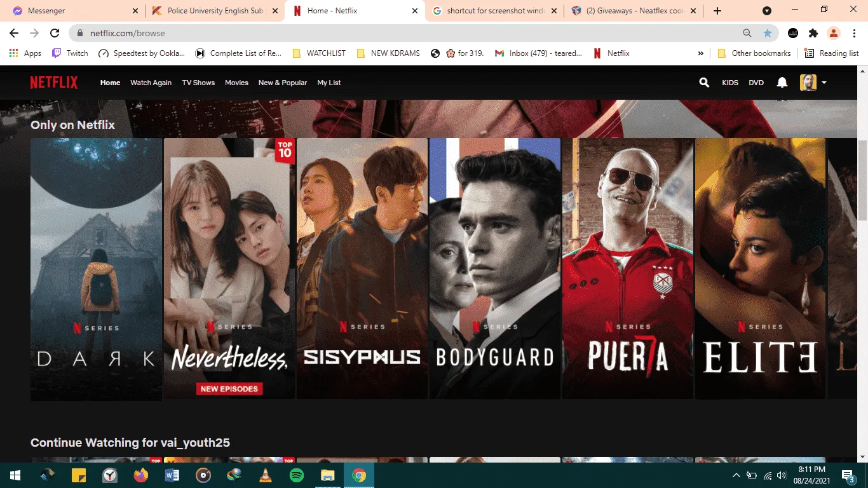The width and height of the screenshot is (868, 488).
Task: Open the Chrome three-dot menu
Action: 853,33
